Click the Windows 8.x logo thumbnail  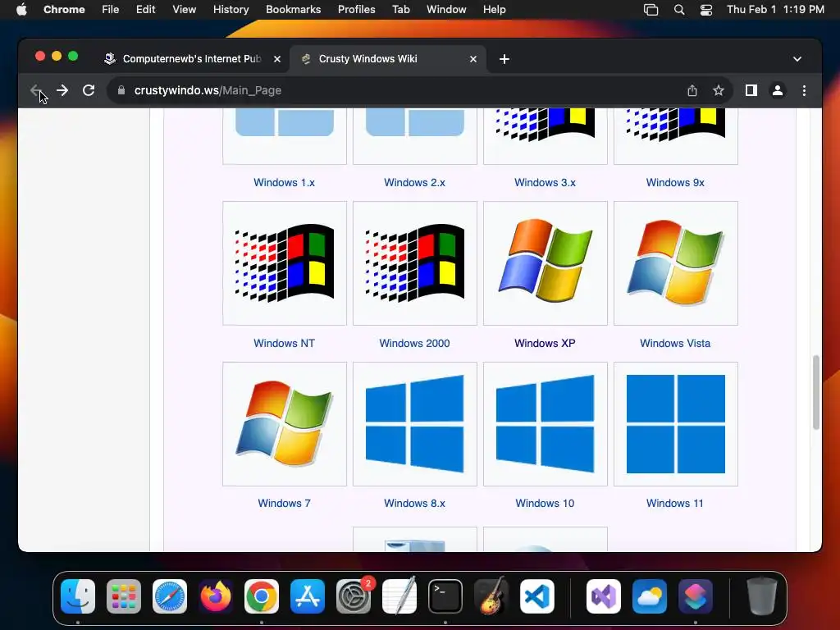pos(414,424)
